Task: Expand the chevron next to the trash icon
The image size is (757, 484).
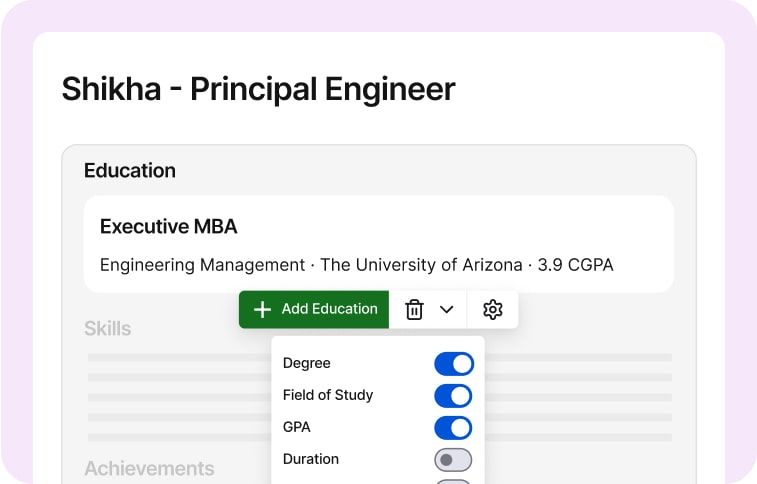Action: click(447, 310)
